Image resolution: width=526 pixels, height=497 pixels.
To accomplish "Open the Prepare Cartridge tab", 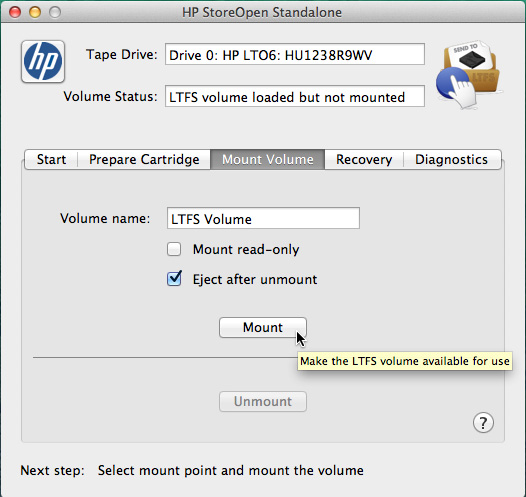I will click(x=144, y=159).
